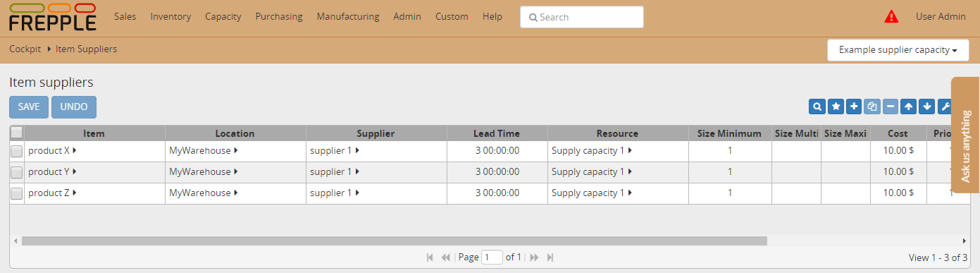Click the import (up arrow) toolbar button
This screenshot has height=273, width=980.
coord(909,107)
